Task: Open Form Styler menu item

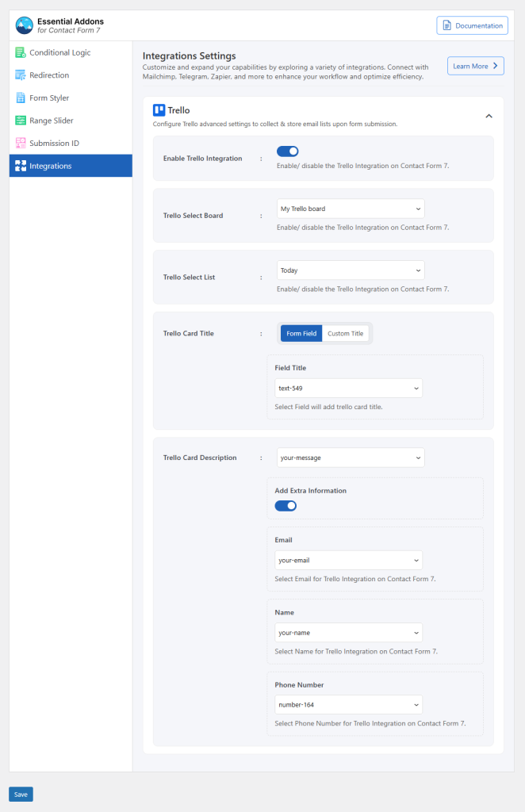Action: (x=71, y=98)
